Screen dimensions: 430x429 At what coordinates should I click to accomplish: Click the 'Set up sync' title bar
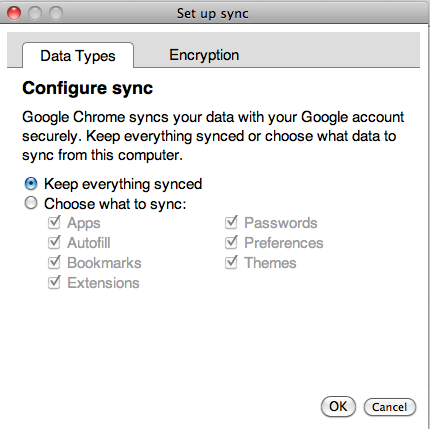213,14
